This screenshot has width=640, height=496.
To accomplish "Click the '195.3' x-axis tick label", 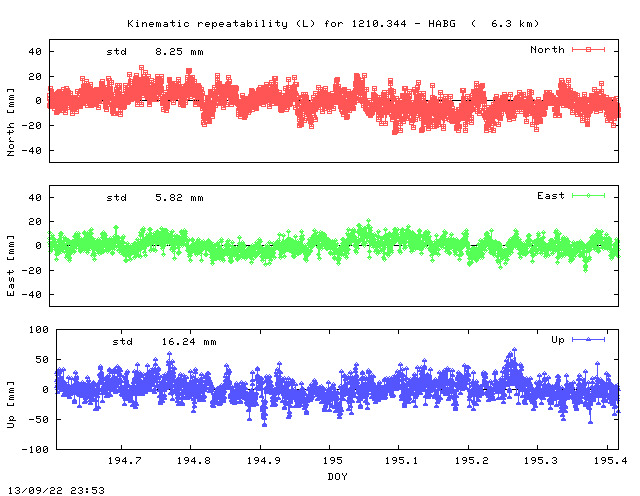I will tap(541, 460).
